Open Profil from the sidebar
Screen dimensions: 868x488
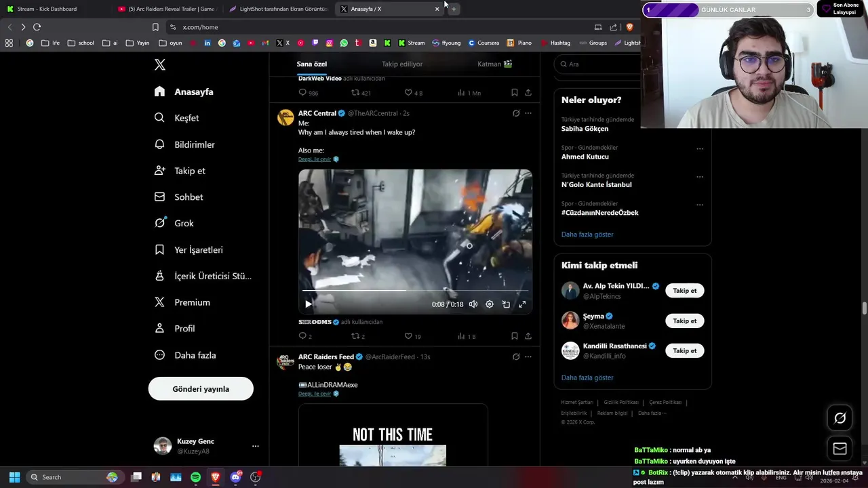(x=174, y=329)
